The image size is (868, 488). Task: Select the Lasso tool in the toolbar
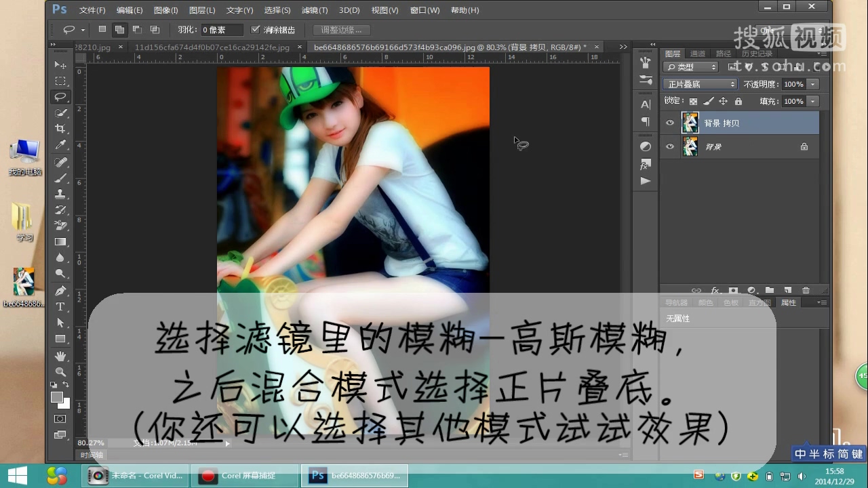pos(60,96)
